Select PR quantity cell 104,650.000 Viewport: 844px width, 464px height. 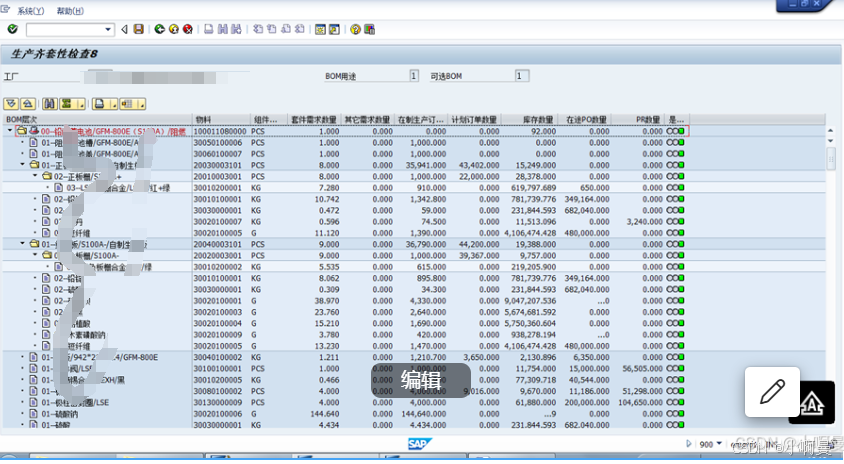[640, 403]
